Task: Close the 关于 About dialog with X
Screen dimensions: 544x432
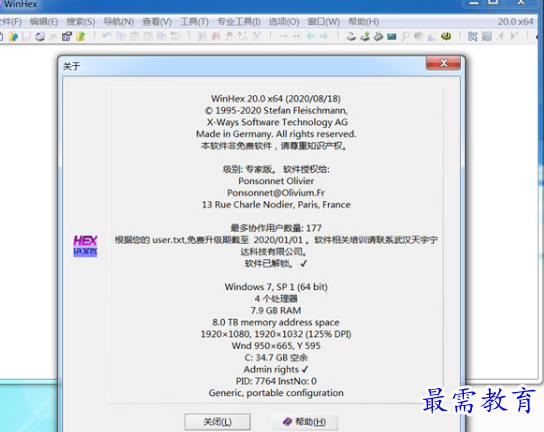Action: (x=443, y=63)
